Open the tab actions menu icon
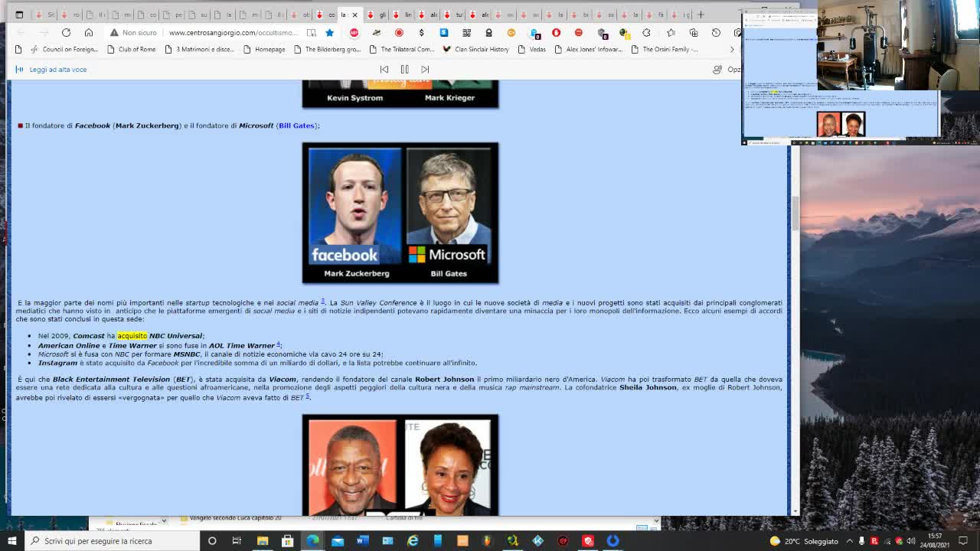 19,15
